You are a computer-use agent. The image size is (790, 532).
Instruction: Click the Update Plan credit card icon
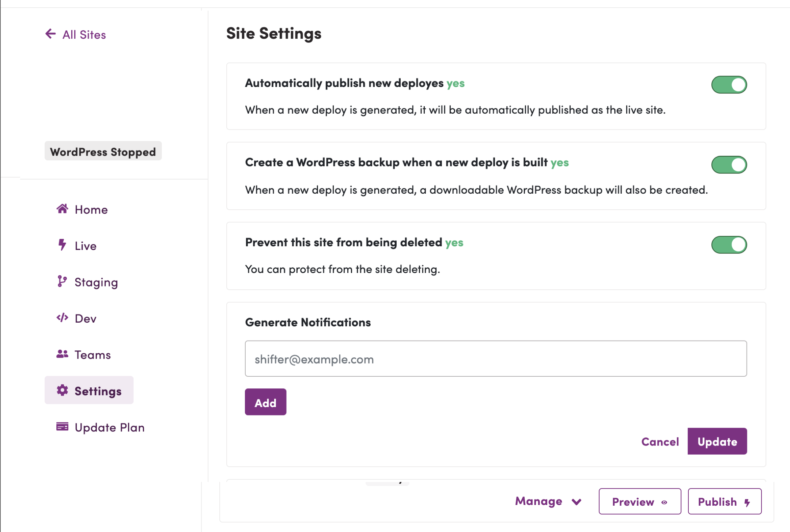pyautogui.click(x=62, y=426)
